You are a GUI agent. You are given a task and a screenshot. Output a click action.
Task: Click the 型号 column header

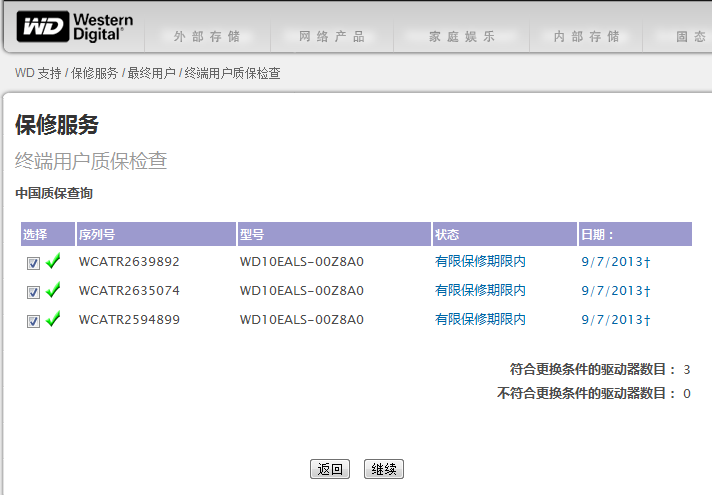pyautogui.click(x=334, y=234)
